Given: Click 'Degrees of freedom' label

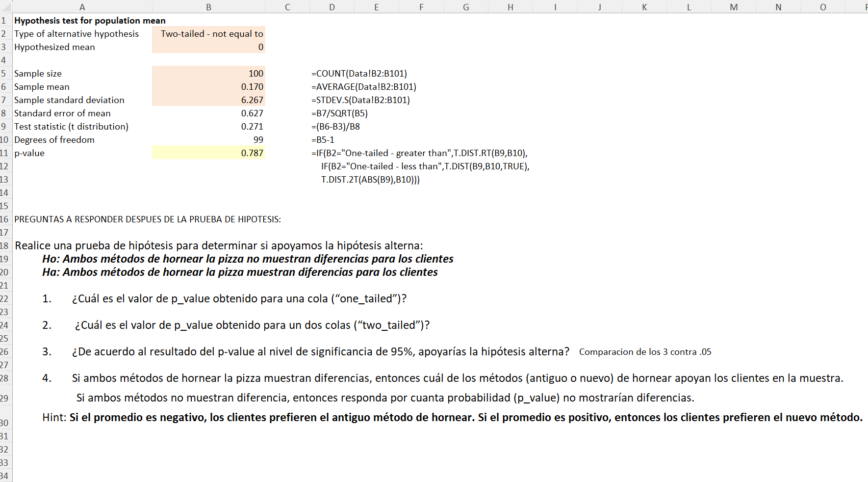Looking at the screenshot, I should (x=54, y=140).
